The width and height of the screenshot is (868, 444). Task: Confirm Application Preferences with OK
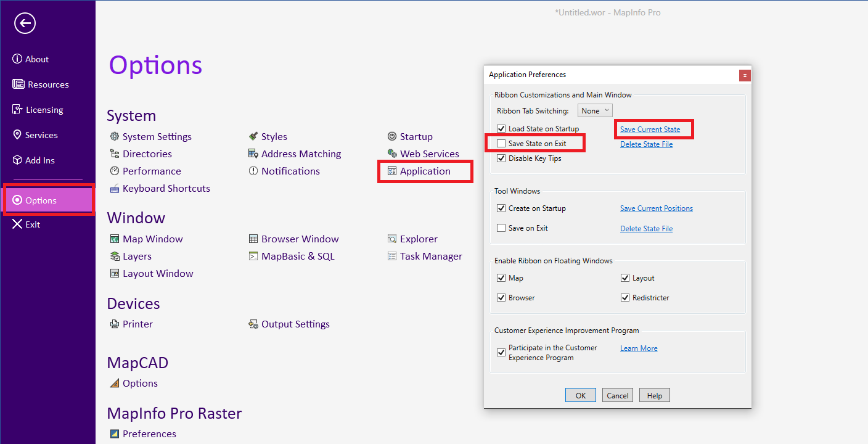[581, 395]
